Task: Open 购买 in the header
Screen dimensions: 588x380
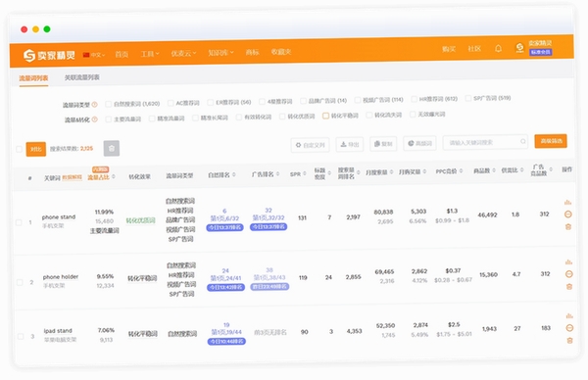Action: click(x=449, y=49)
